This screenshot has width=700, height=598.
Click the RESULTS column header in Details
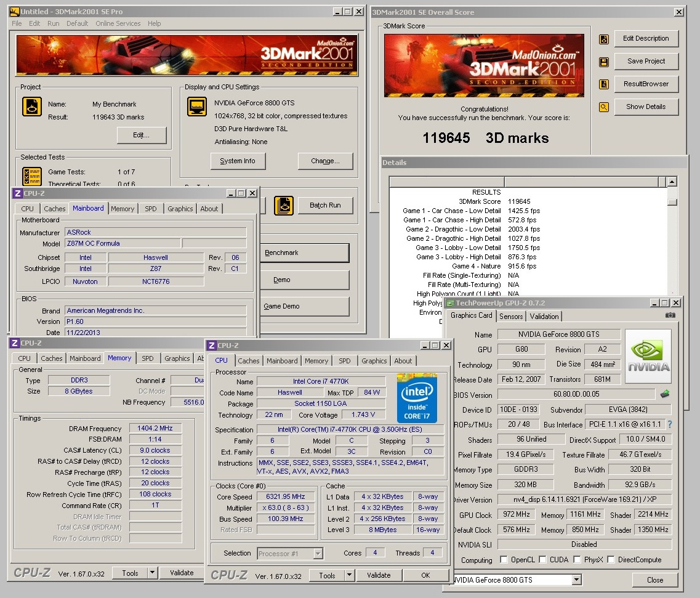click(x=447, y=182)
